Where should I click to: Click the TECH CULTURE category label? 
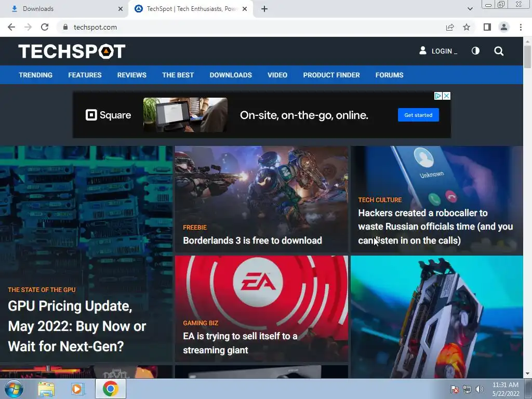click(x=380, y=200)
